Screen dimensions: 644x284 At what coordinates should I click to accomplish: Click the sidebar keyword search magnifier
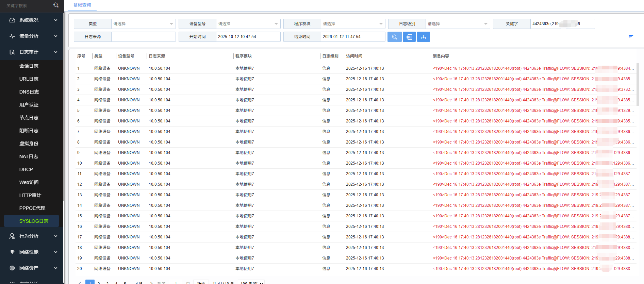[56, 5]
